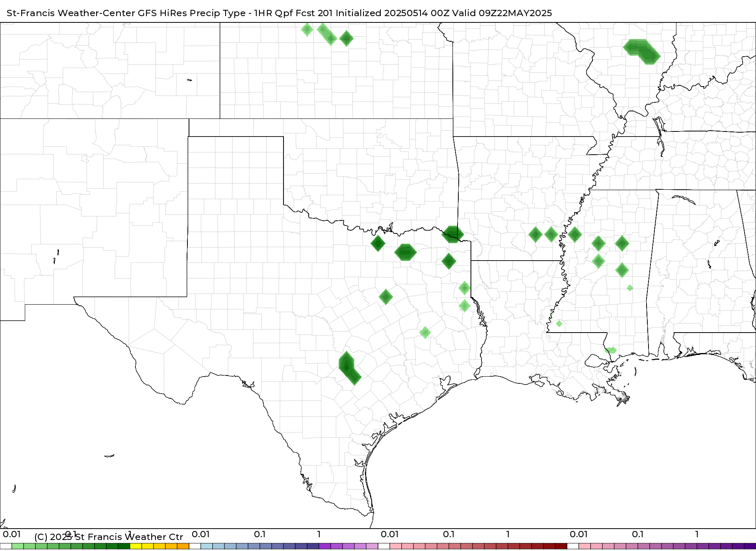Click the darkest maroon legend swatch

(561, 546)
